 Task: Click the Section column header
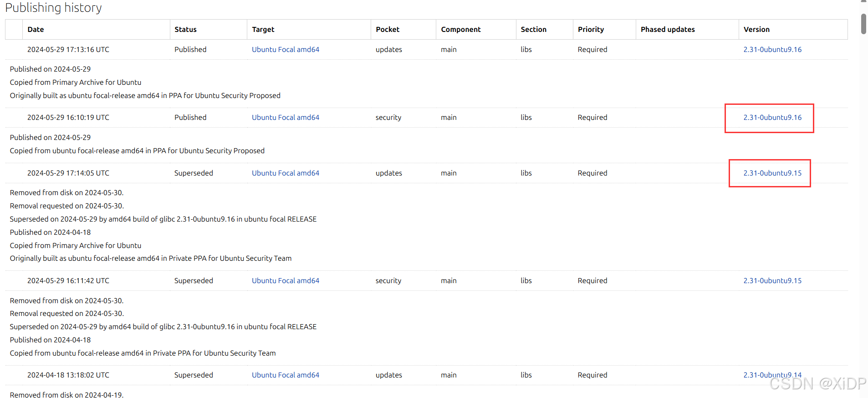click(x=533, y=29)
